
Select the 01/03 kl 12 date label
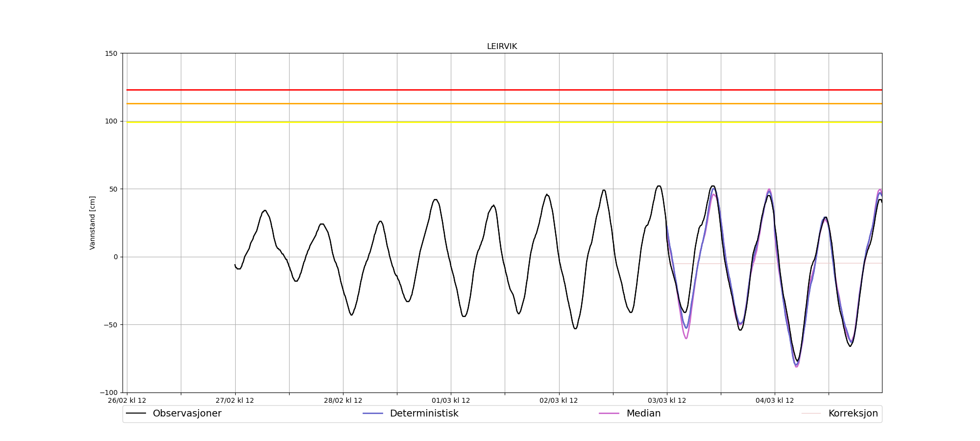pyautogui.click(x=451, y=400)
